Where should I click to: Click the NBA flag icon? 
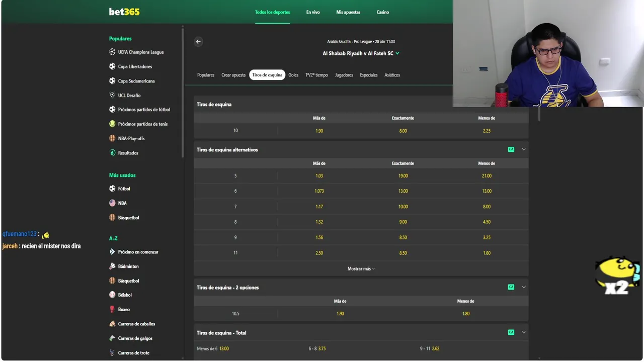pos(112,203)
